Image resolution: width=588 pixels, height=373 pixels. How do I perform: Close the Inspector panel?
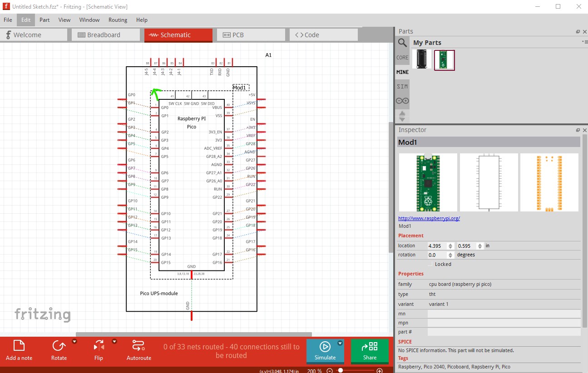click(585, 130)
